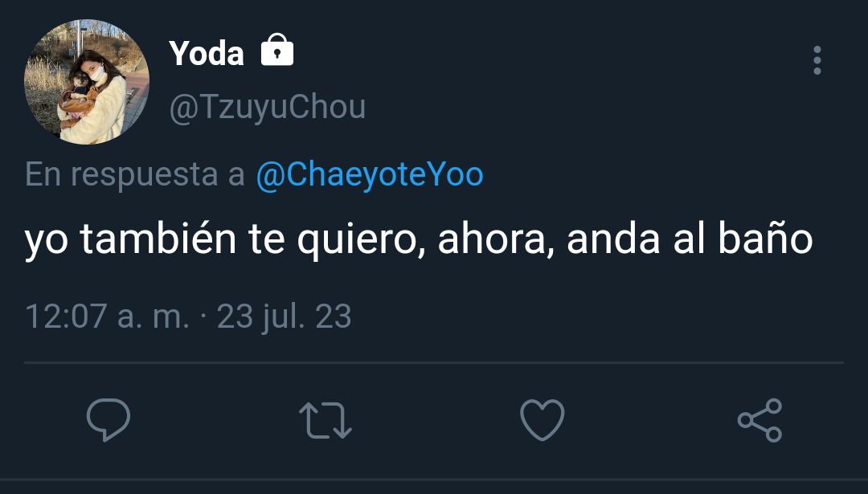Tap the word 'baño' in the tweet

coord(765,238)
